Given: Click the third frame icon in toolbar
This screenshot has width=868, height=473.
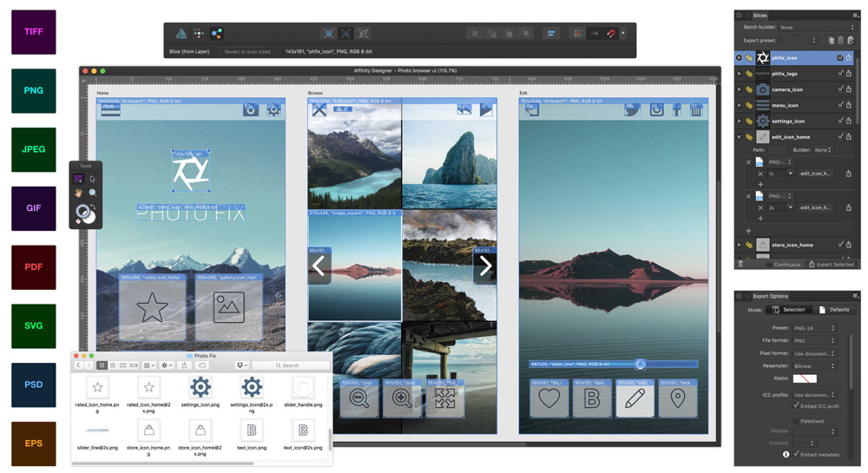Looking at the screenshot, I should coord(364,34).
